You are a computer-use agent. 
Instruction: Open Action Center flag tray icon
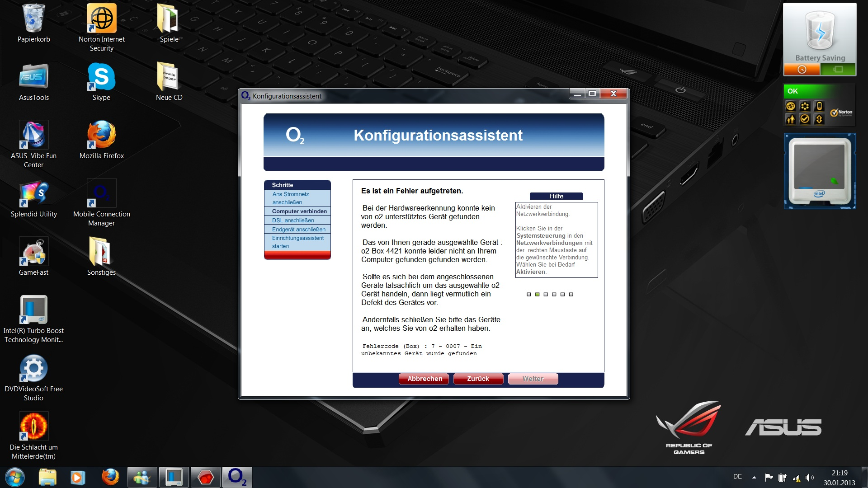769,477
